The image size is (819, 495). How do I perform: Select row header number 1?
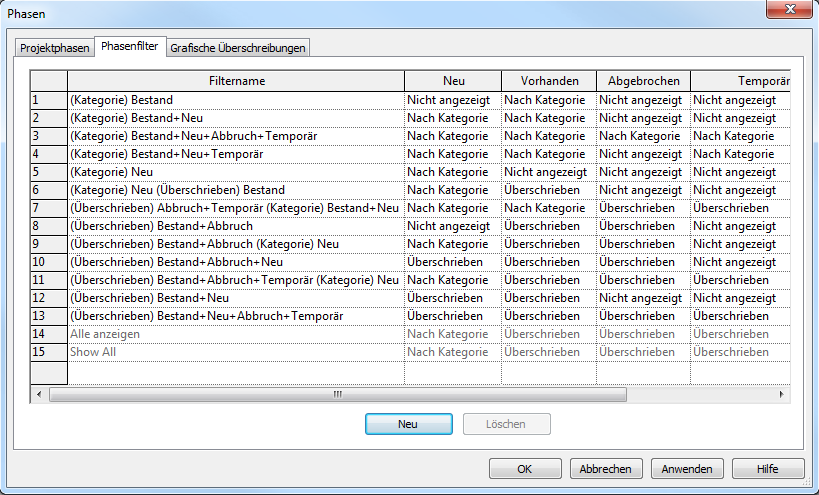[x=48, y=100]
